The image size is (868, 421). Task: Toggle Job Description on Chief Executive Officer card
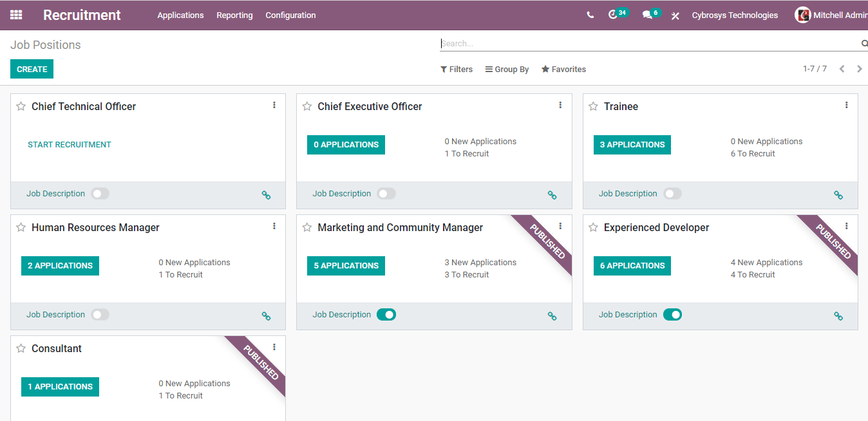[386, 193]
